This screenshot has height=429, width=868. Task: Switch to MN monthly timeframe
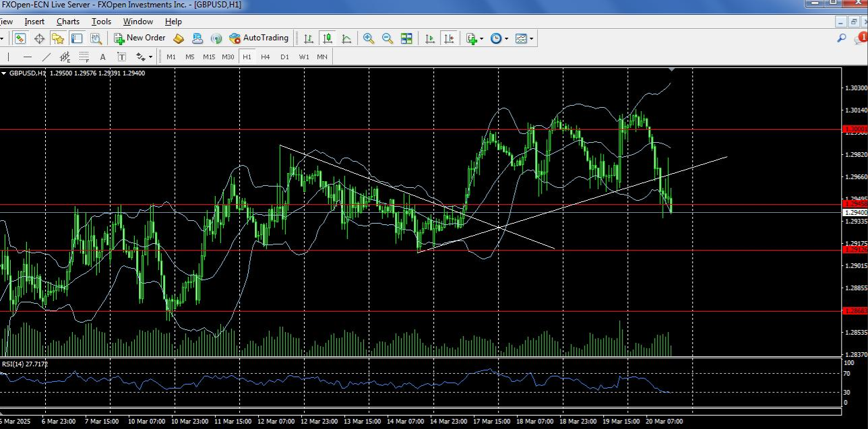[x=322, y=57]
